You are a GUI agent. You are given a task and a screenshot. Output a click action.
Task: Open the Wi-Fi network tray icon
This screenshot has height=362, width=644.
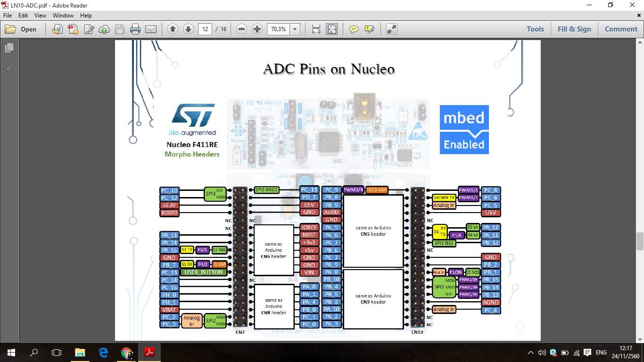576,353
